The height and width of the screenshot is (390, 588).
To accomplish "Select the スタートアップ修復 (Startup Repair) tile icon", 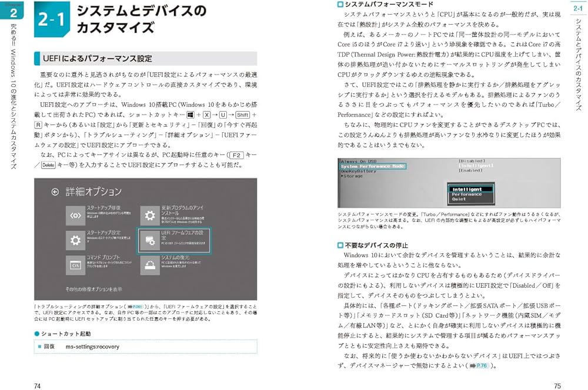I will pyautogui.click(x=75, y=214).
